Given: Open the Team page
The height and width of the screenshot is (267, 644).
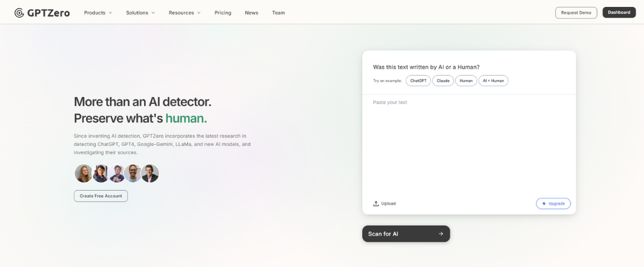Looking at the screenshot, I should 278,13.
